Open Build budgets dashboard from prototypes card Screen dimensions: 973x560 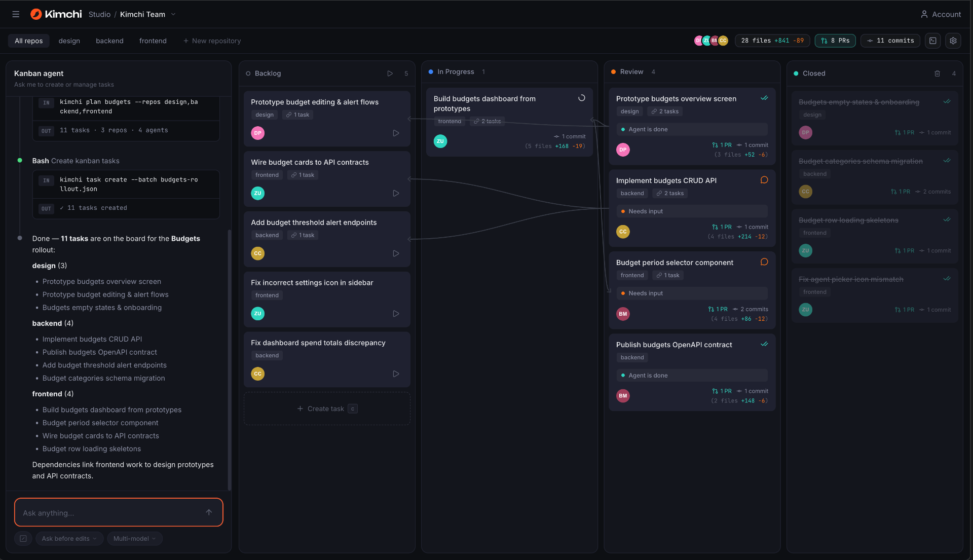pos(509,122)
